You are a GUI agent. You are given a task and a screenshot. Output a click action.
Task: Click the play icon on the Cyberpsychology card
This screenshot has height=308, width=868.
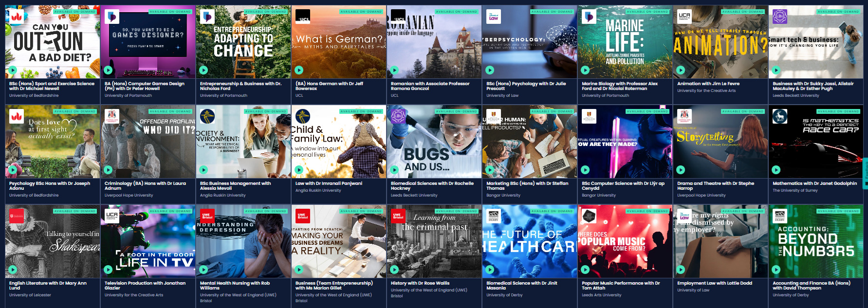click(490, 70)
